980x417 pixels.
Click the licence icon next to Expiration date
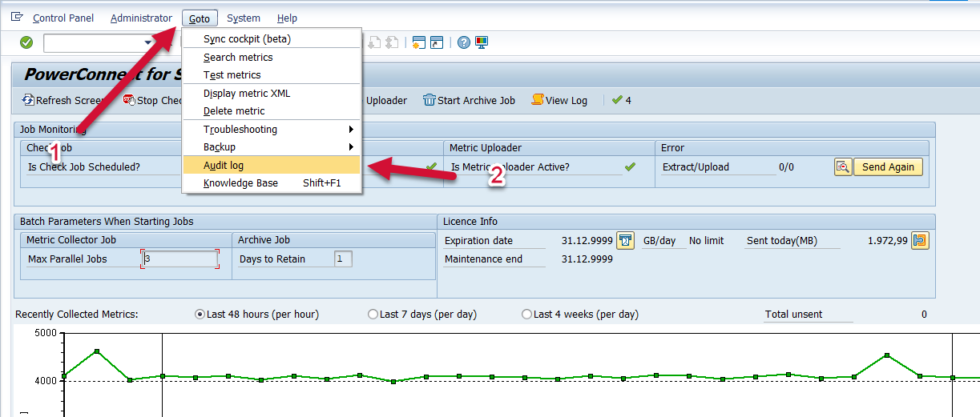coord(626,240)
